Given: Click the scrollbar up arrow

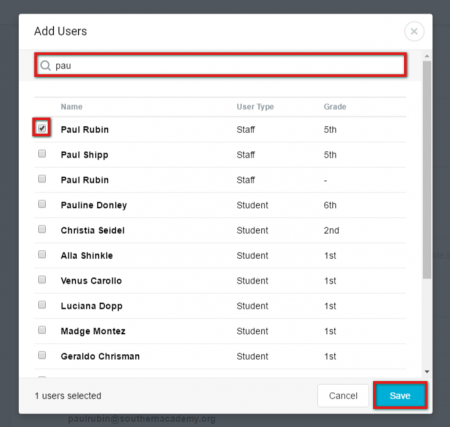Looking at the screenshot, I should click(x=427, y=56).
